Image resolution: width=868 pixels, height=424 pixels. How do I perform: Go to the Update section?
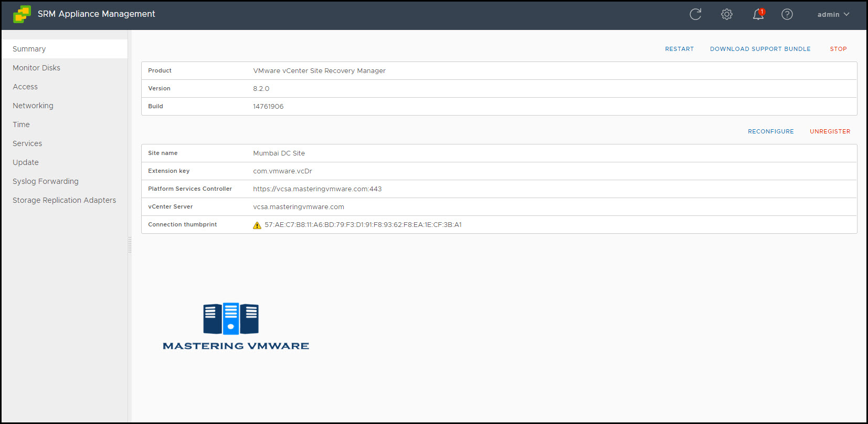(65, 162)
